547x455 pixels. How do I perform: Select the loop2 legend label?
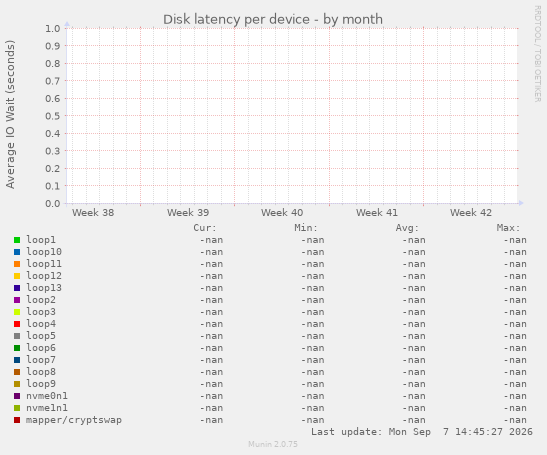pos(41,300)
